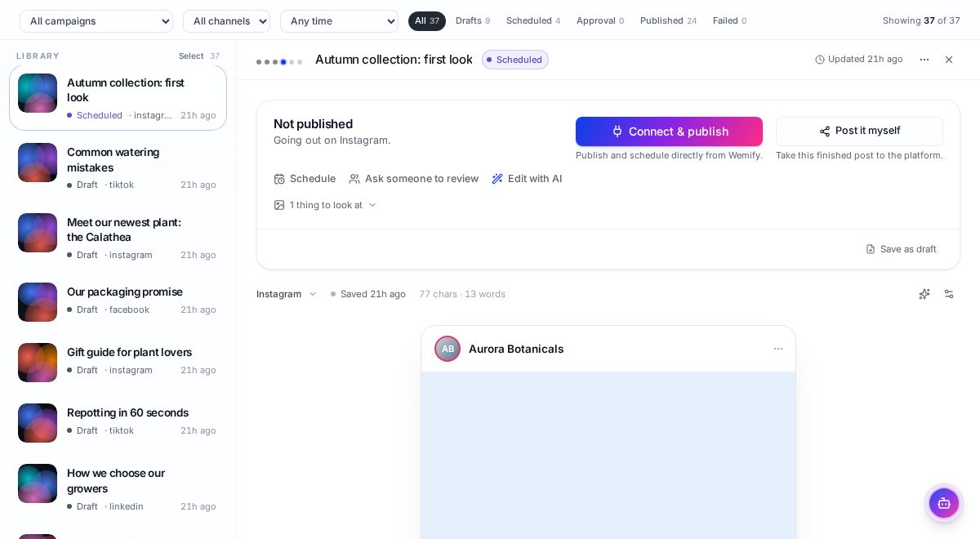Click Edit with AI
Image resolution: width=980 pixels, height=539 pixels.
pyautogui.click(x=527, y=179)
